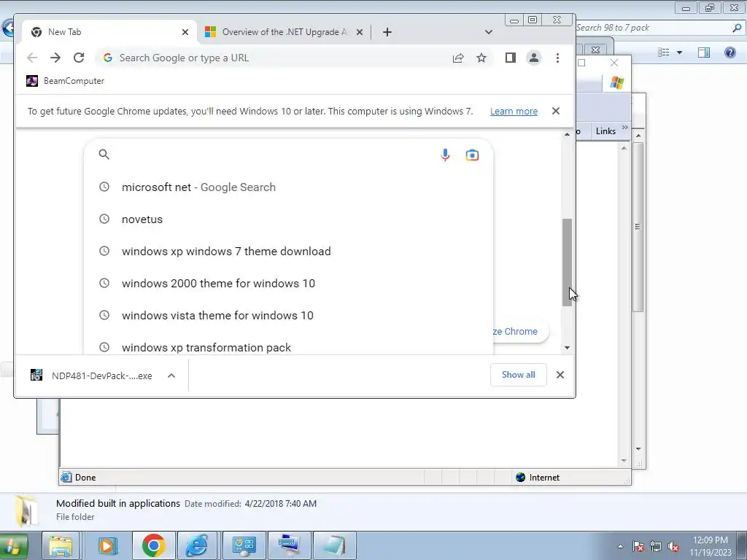Open the BeamComputer bookmark
Viewport: 747px width, 560px height.
tap(65, 81)
